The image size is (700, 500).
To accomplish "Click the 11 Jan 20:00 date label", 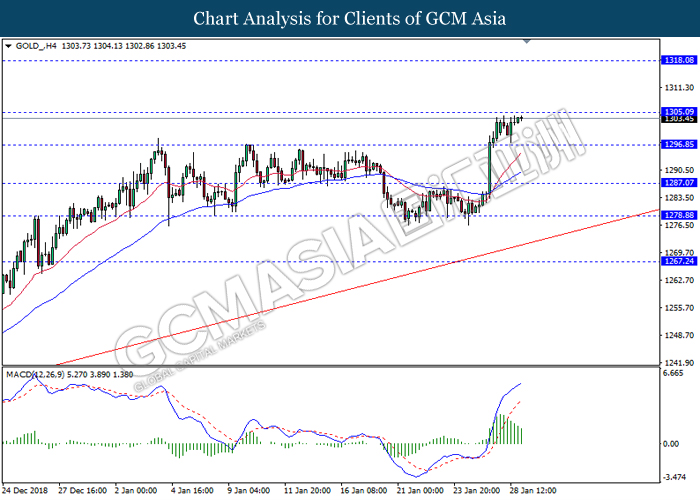I will tap(307, 491).
